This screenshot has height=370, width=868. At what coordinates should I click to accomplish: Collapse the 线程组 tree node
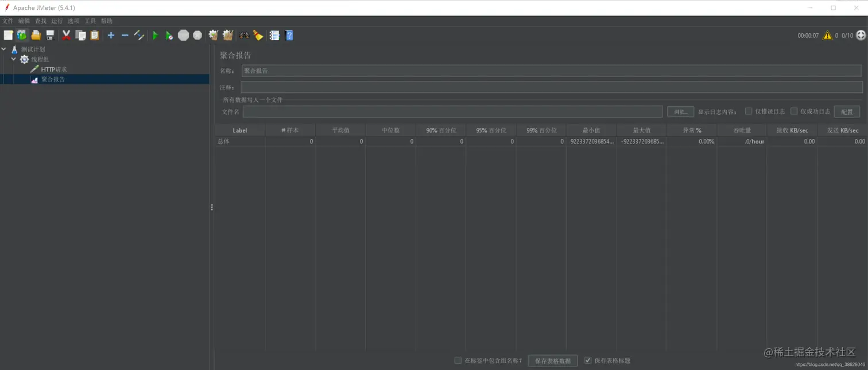14,59
